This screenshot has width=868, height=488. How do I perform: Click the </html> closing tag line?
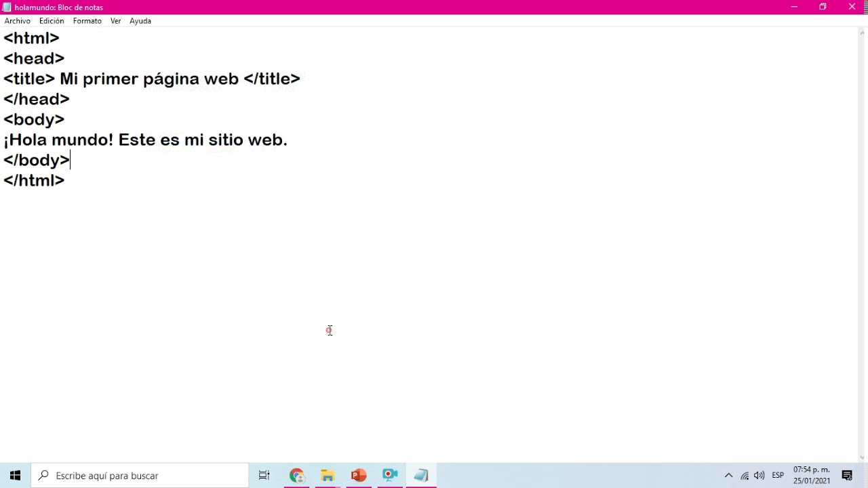pos(34,180)
